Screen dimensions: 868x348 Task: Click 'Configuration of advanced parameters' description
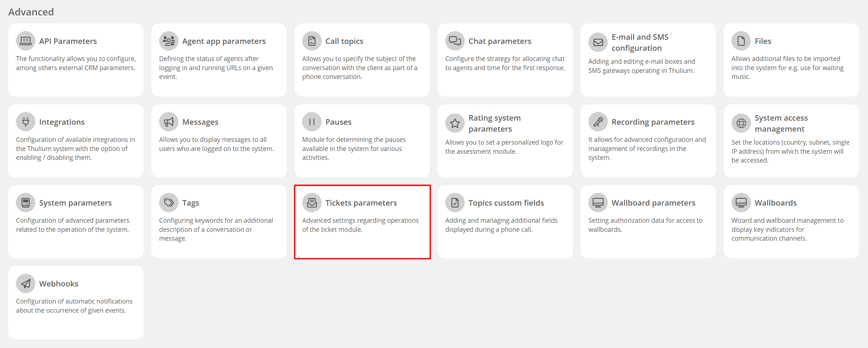(x=73, y=225)
